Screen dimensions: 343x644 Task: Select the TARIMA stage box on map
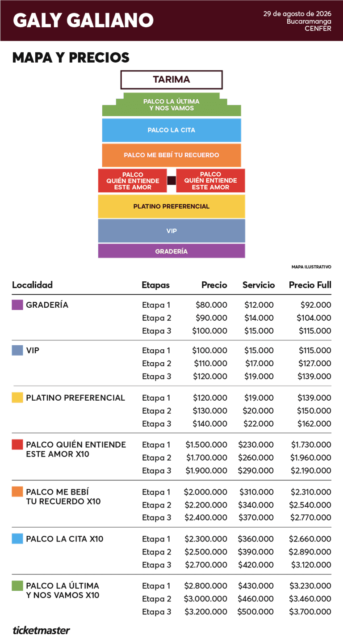pyautogui.click(x=171, y=80)
